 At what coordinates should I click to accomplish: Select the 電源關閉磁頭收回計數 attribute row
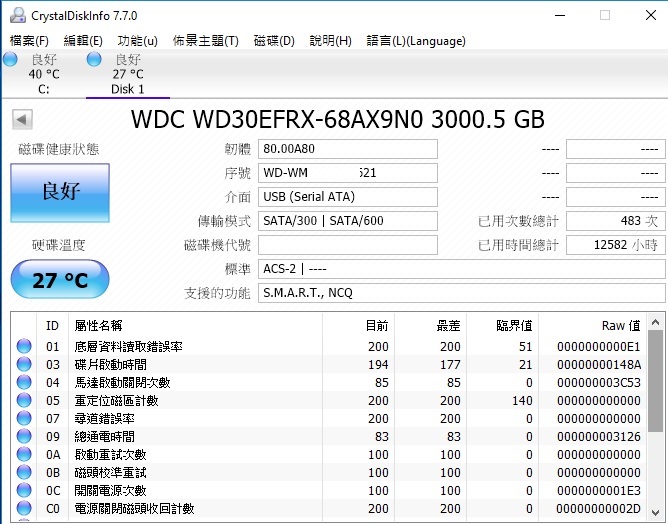(328, 508)
